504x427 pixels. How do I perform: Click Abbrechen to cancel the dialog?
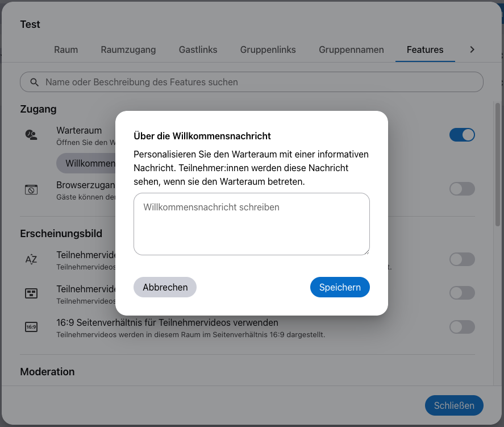point(165,287)
